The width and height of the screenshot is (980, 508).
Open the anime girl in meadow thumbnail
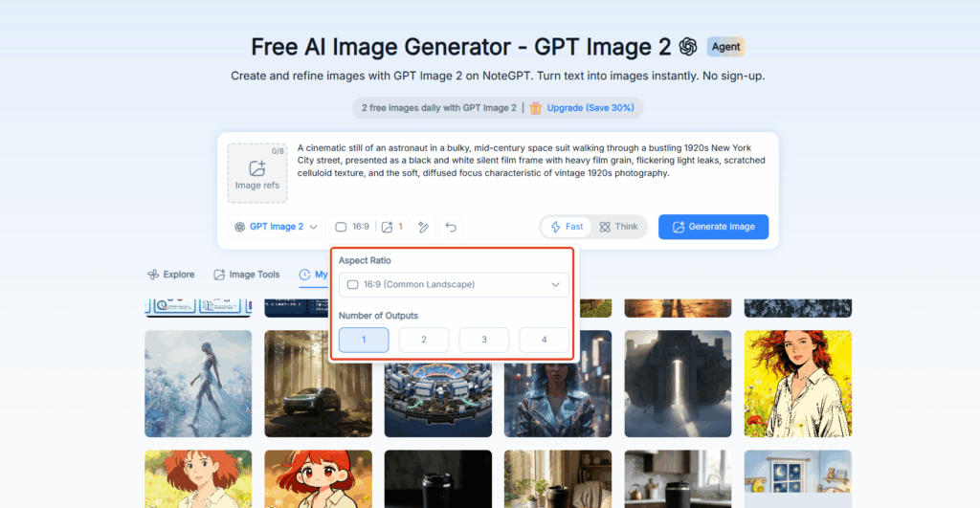198,478
